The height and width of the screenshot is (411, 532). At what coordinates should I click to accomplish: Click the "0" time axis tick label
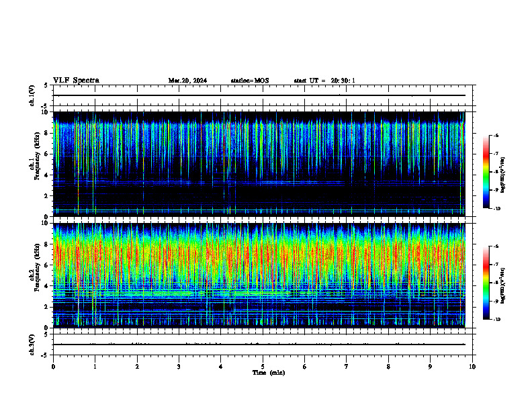(53, 367)
